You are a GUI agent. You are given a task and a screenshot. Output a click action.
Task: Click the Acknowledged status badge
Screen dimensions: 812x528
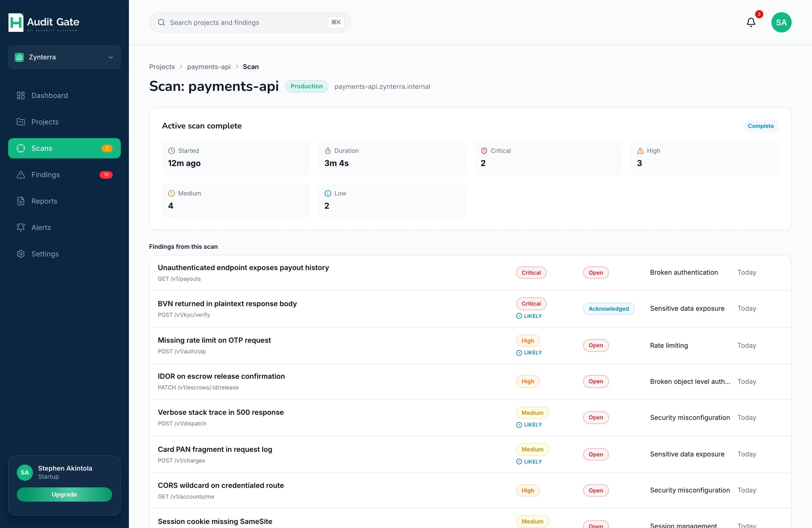[609, 309]
